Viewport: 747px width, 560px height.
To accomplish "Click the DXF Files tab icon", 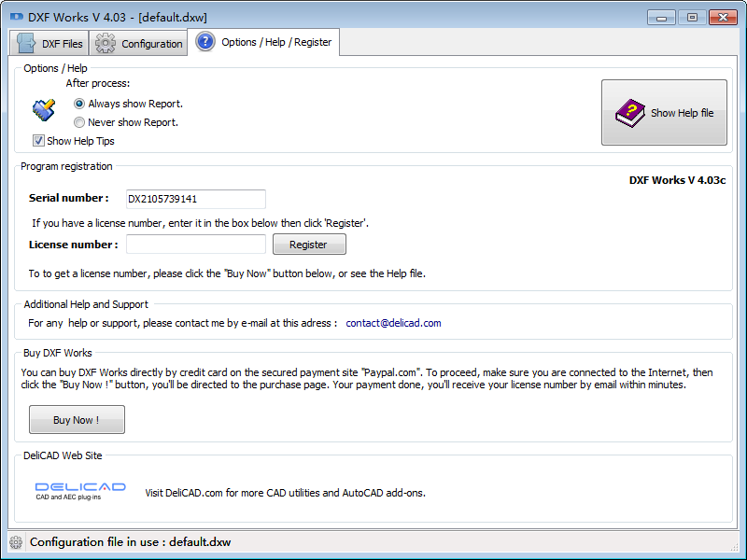I will [27, 43].
